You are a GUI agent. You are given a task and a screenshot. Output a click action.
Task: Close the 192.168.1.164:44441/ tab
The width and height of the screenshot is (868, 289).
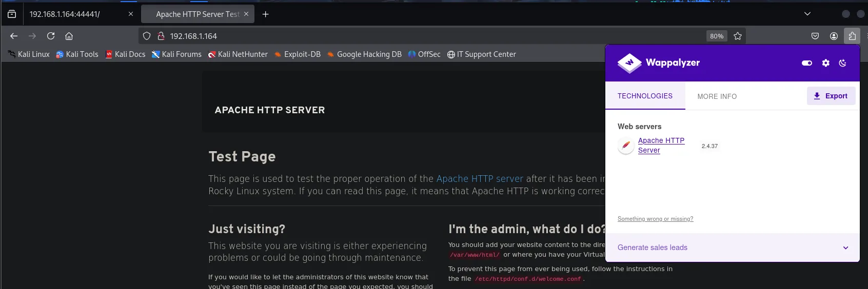point(131,14)
